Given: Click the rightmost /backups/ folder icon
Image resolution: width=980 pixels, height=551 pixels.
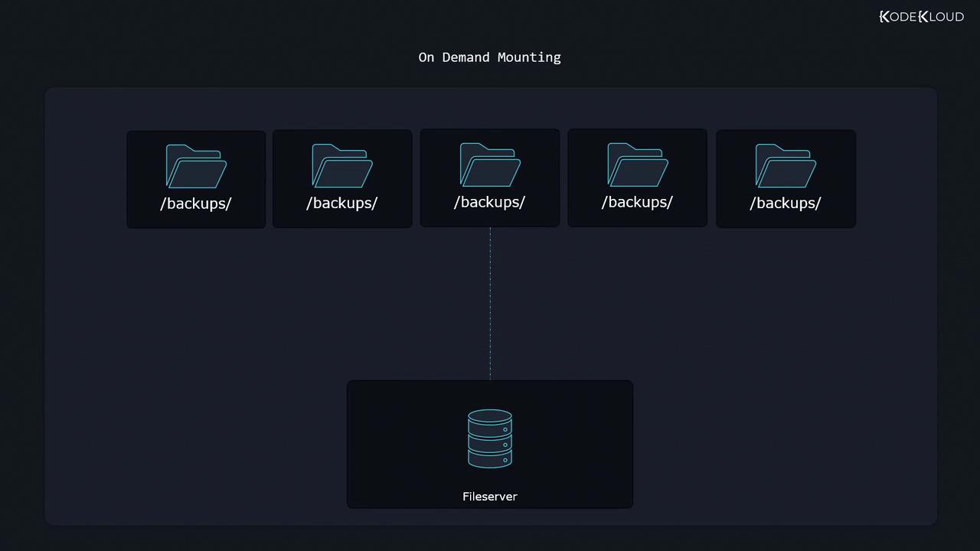Looking at the screenshot, I should (786, 165).
